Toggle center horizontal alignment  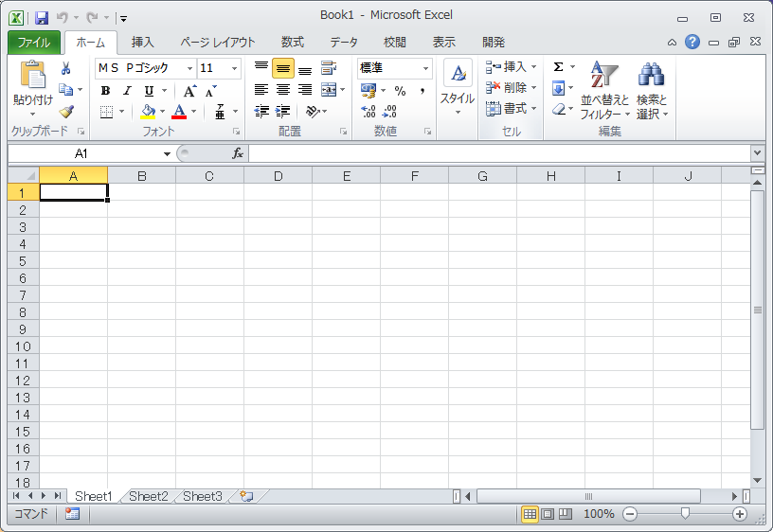coord(282,90)
